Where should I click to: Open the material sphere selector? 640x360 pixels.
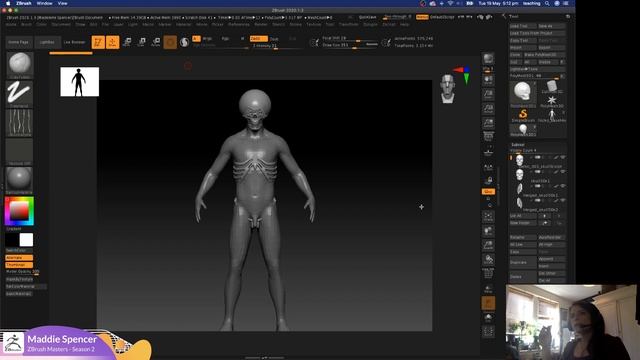[19, 180]
